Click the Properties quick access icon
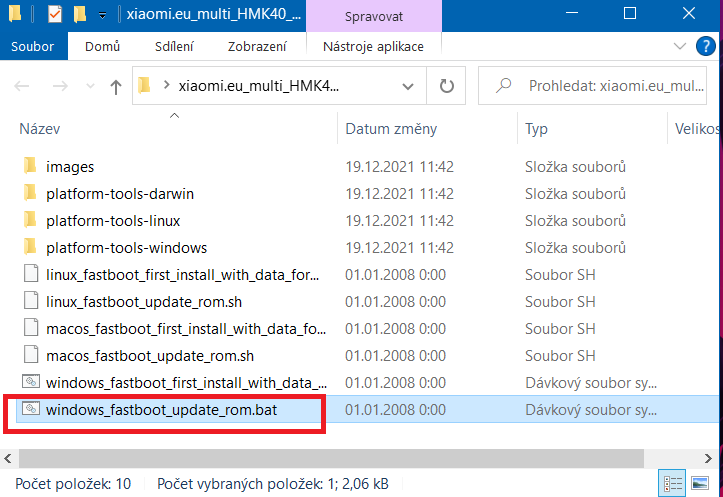 [54, 14]
